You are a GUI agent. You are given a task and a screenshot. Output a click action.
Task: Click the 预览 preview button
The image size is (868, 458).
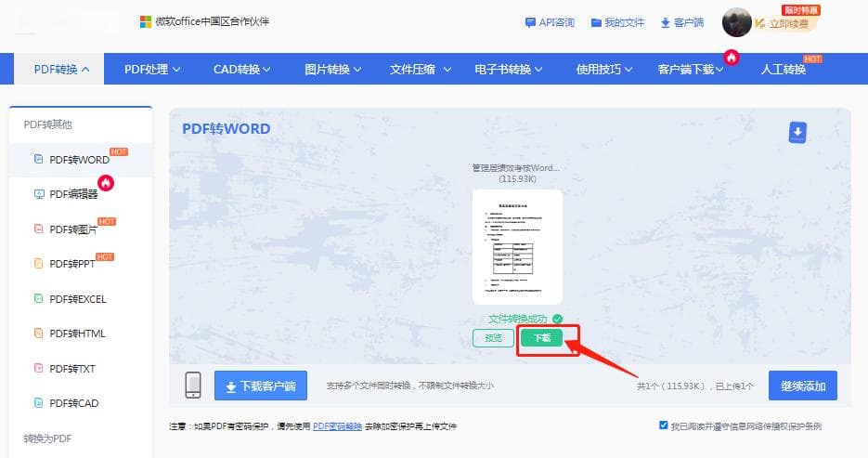(493, 338)
